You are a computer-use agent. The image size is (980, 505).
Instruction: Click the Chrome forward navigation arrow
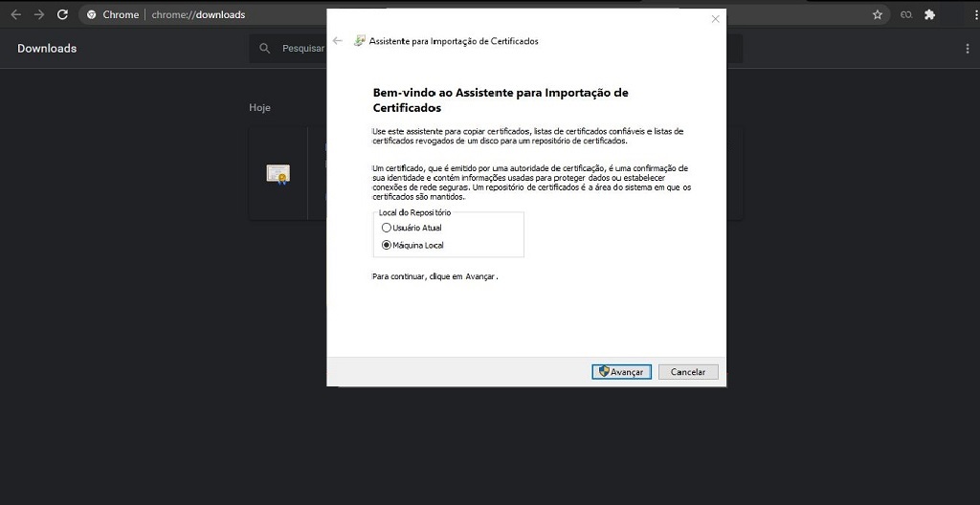click(39, 14)
